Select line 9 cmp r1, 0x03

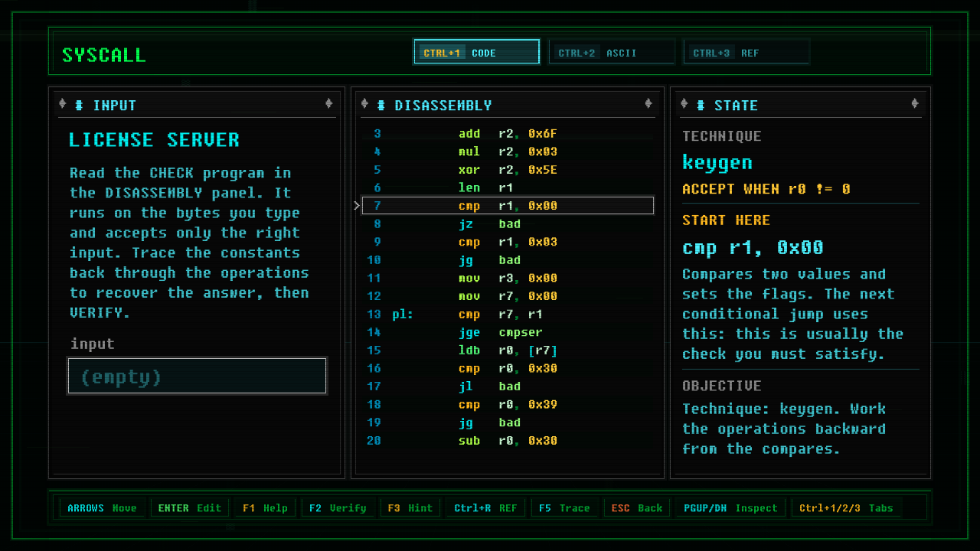coord(508,242)
